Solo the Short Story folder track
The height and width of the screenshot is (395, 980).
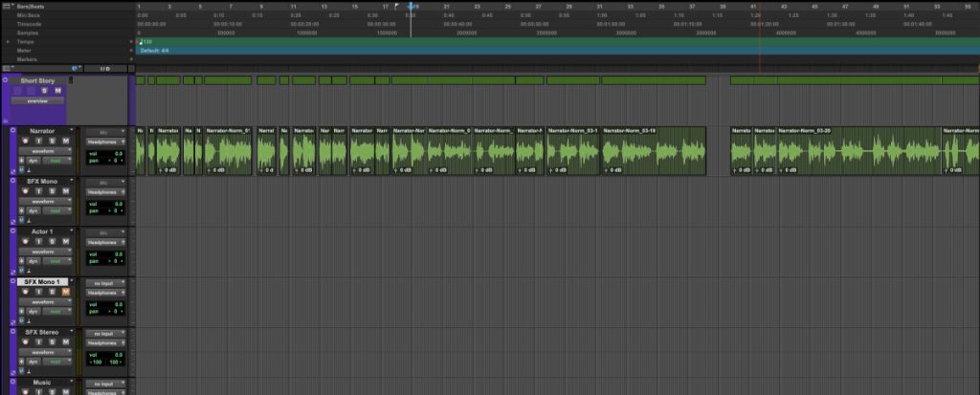point(46,91)
